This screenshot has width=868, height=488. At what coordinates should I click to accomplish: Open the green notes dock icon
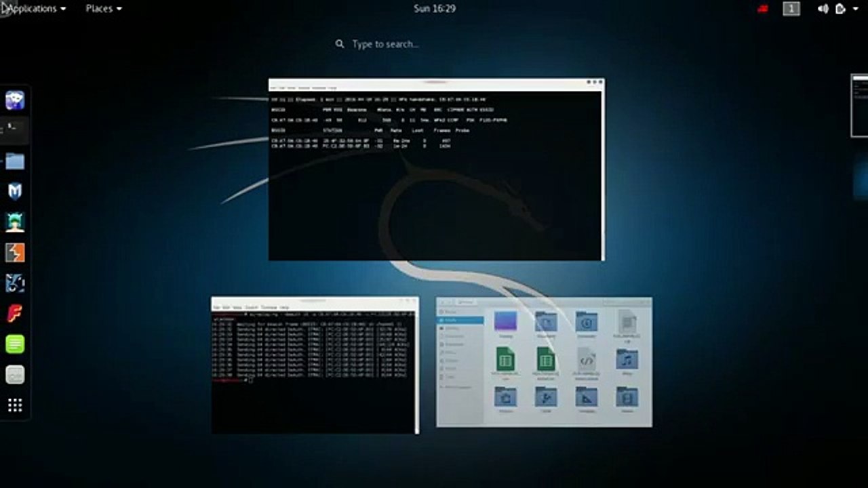click(x=15, y=344)
